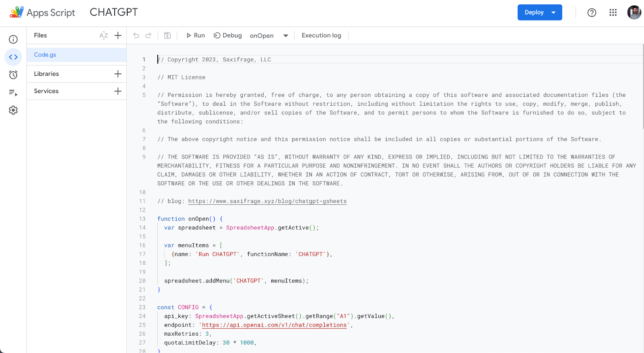Open the Help question mark icon
Viewport: 644px width, 353px height.
pos(592,12)
